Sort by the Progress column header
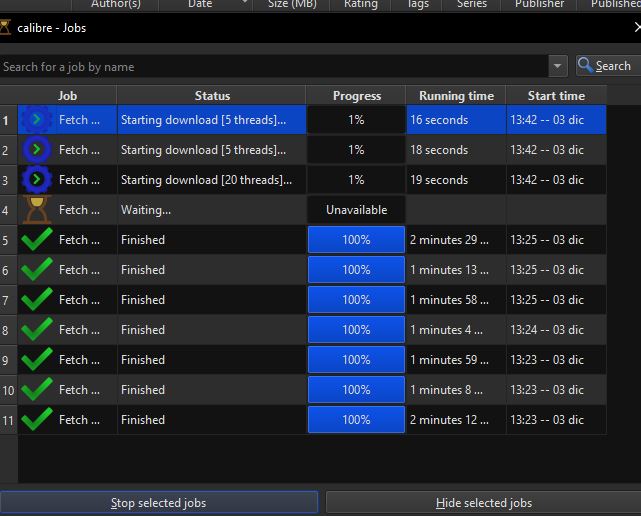Image resolution: width=641 pixels, height=516 pixels. tap(356, 96)
